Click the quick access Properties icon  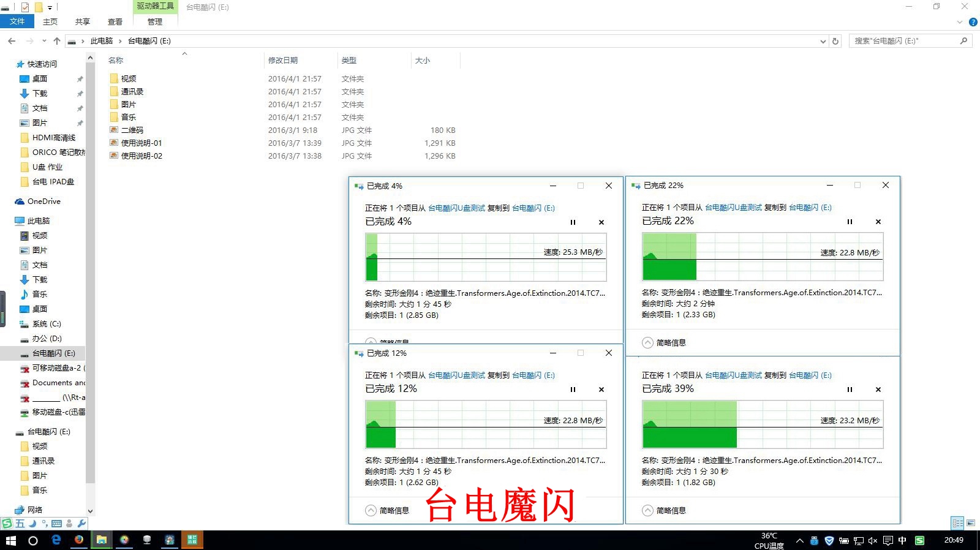click(25, 7)
